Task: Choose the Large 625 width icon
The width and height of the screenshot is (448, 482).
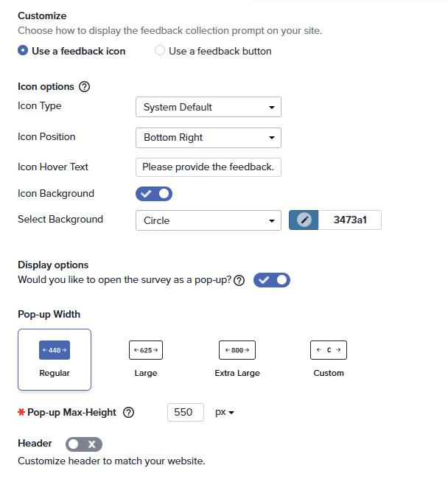Action: coord(146,350)
